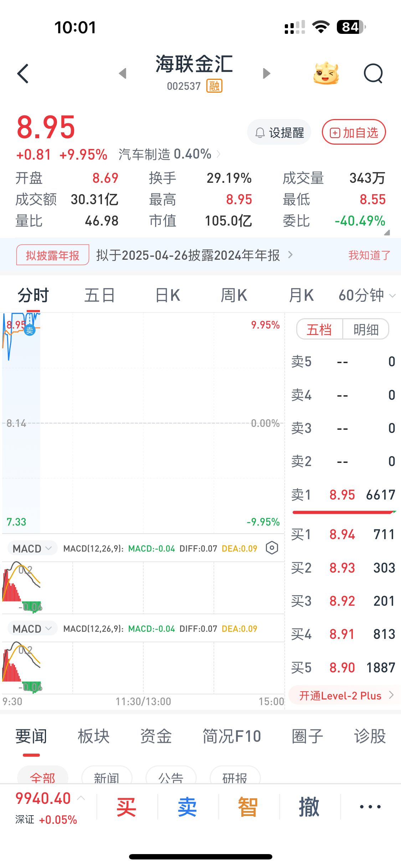Switch to 圈子 tab

(307, 736)
